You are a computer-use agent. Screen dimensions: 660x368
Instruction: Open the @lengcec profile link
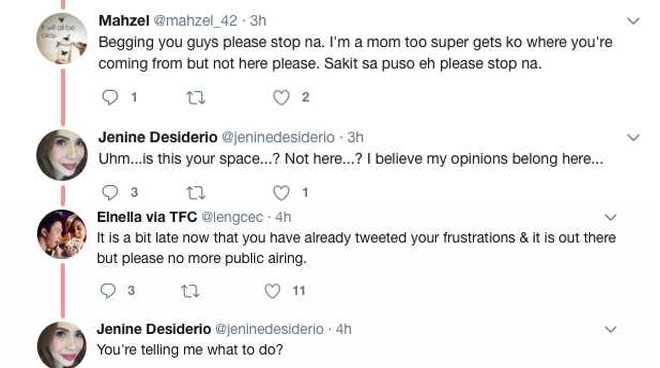click(x=232, y=217)
